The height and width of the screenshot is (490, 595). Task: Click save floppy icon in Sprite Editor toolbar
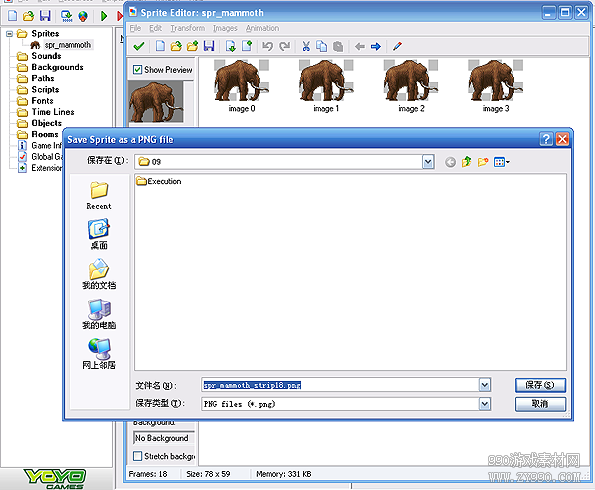coord(209,46)
